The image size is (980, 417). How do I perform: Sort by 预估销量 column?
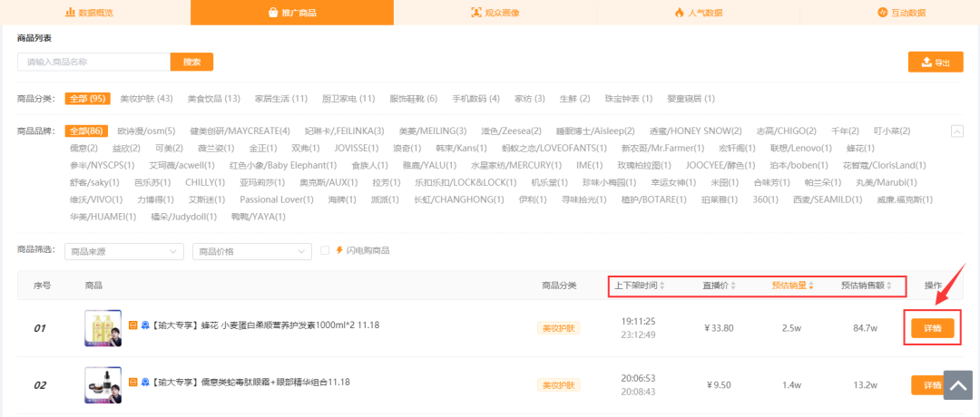coord(792,286)
